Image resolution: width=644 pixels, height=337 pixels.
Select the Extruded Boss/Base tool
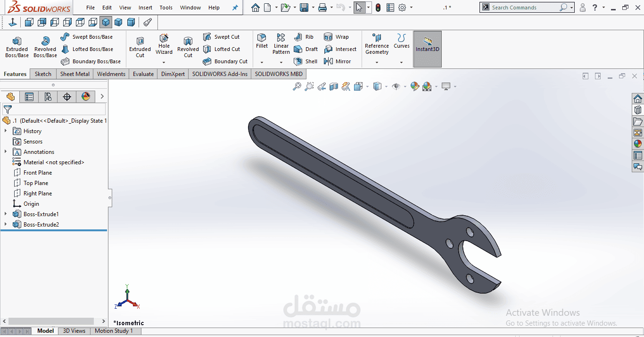tap(17, 47)
